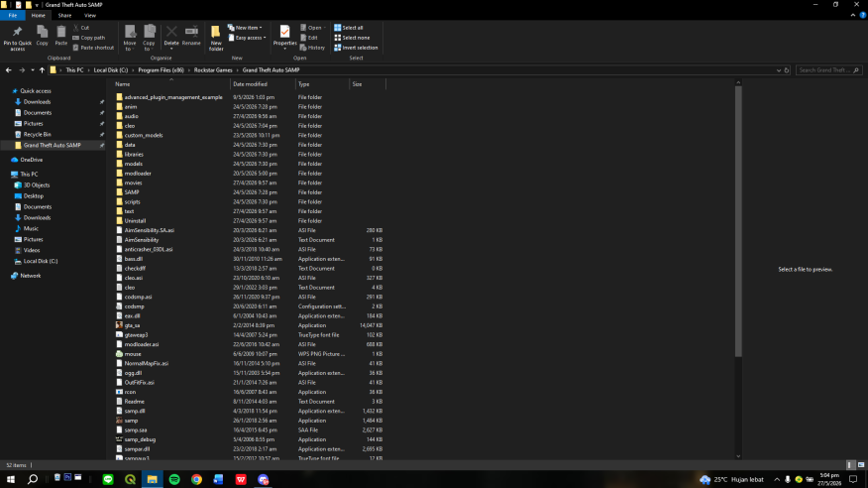Image resolution: width=868 pixels, height=488 pixels.
Task: Sort by the Size column header
Action: point(368,84)
